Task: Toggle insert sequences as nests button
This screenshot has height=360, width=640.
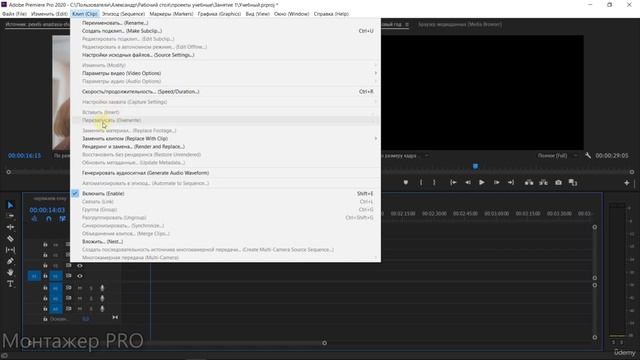Action: click(x=34, y=219)
